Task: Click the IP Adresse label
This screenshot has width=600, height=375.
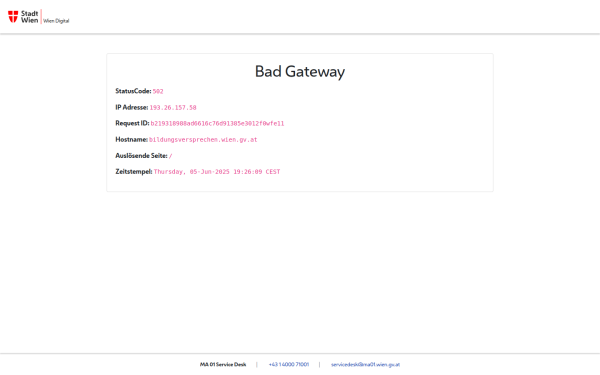Action: tap(132, 107)
